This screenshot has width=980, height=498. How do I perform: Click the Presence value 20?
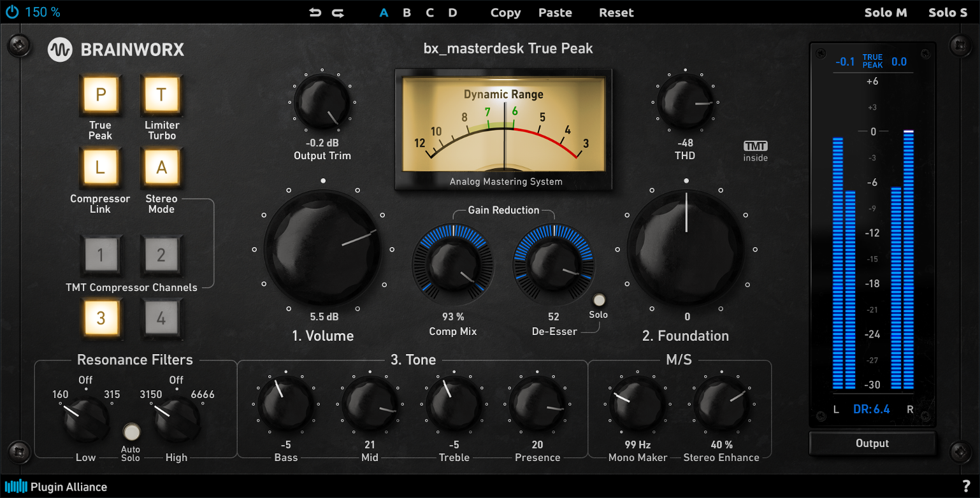click(537, 445)
